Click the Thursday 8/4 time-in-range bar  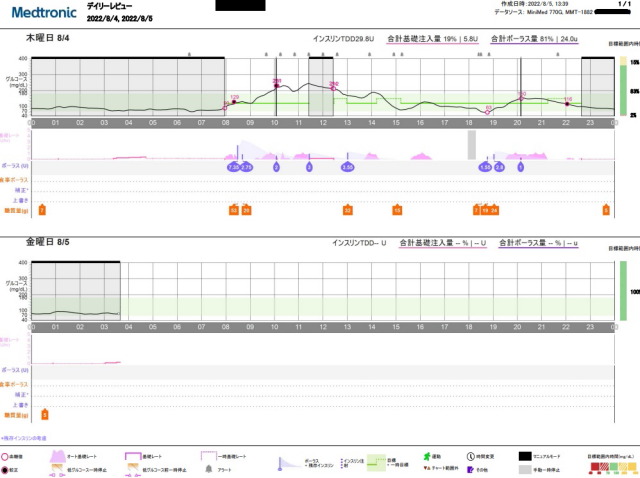tap(623, 86)
